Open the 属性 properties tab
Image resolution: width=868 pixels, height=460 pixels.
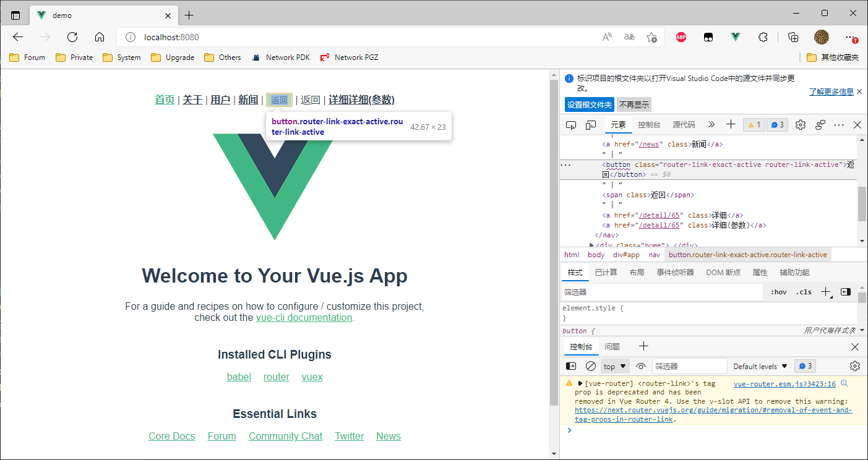[x=760, y=273]
